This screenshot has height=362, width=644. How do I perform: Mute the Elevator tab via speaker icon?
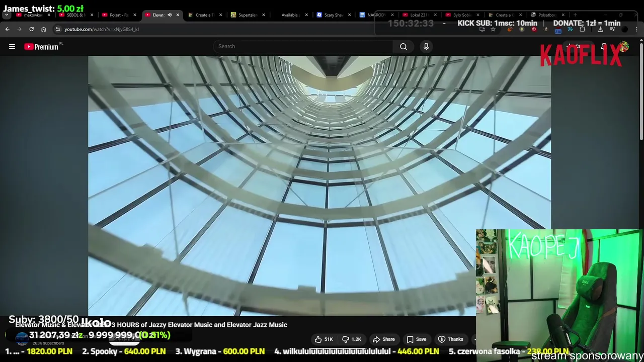click(170, 15)
